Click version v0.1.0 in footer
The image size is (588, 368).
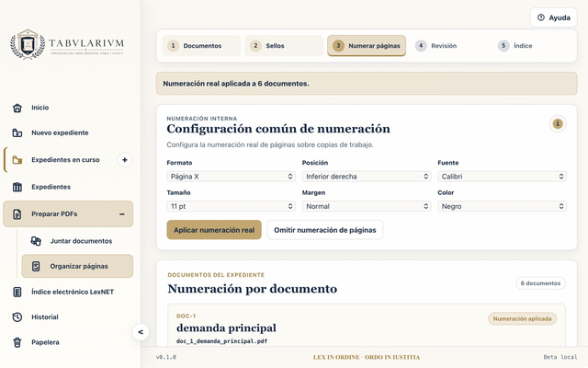pos(166,357)
